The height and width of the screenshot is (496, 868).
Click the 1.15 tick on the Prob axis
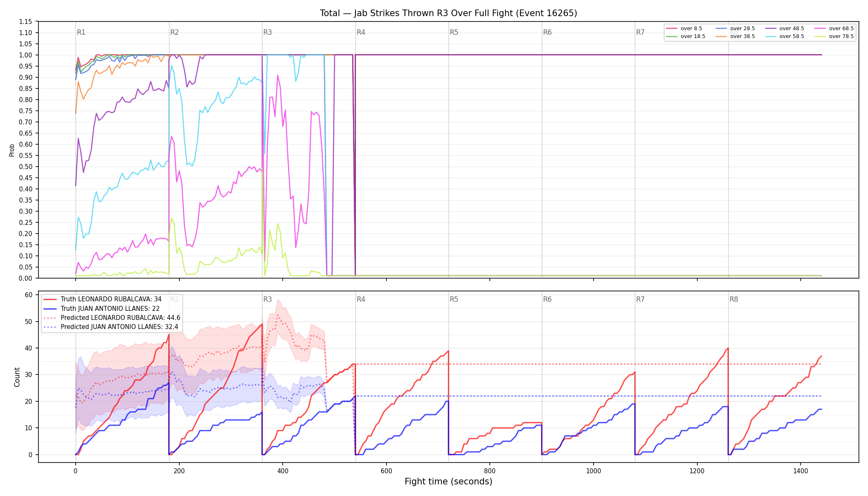(x=26, y=21)
